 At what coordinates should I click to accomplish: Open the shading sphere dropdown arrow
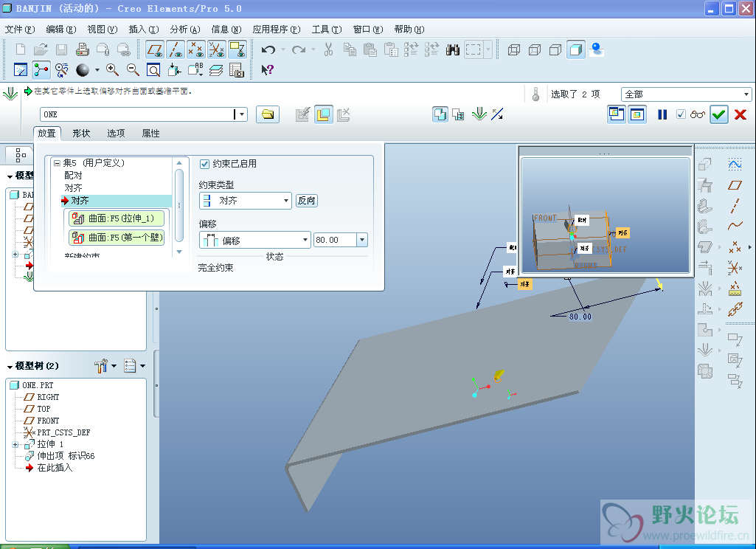(x=97, y=70)
